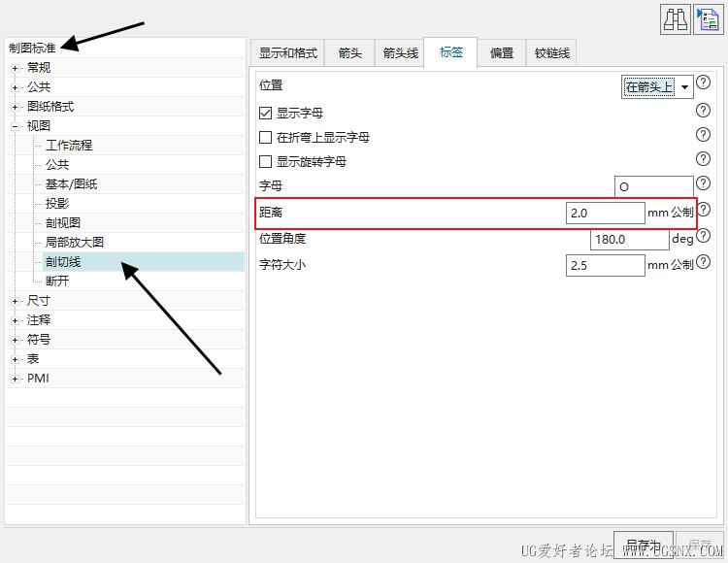The image size is (728, 563).
Task: Select the 常规 tree row label
Action: 39,68
